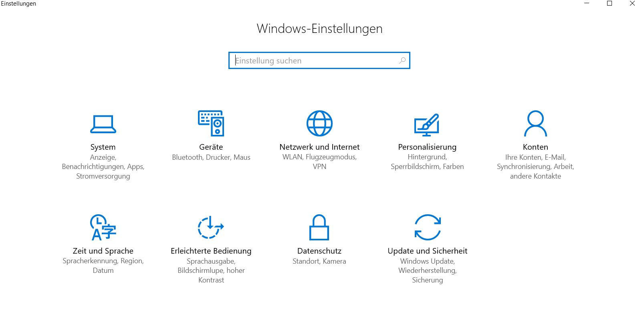Focus the Einstellung suchen search field
644x309 pixels.
319,61
